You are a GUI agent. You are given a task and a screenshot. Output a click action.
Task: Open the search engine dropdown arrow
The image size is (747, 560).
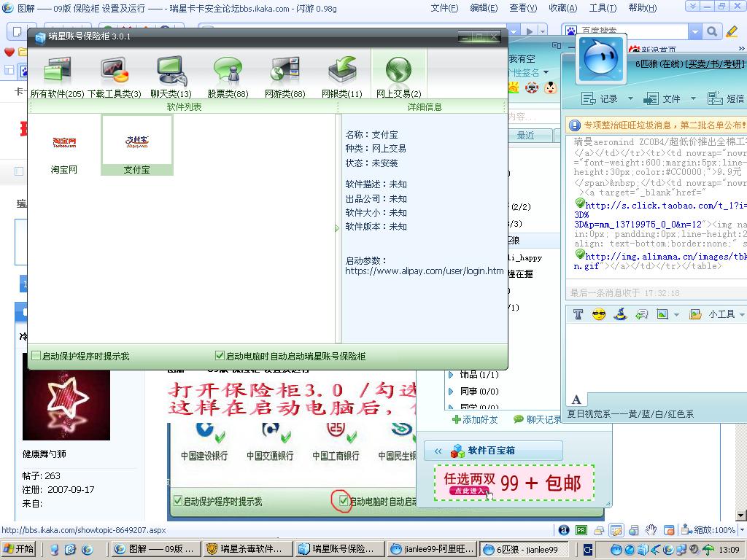695,31
